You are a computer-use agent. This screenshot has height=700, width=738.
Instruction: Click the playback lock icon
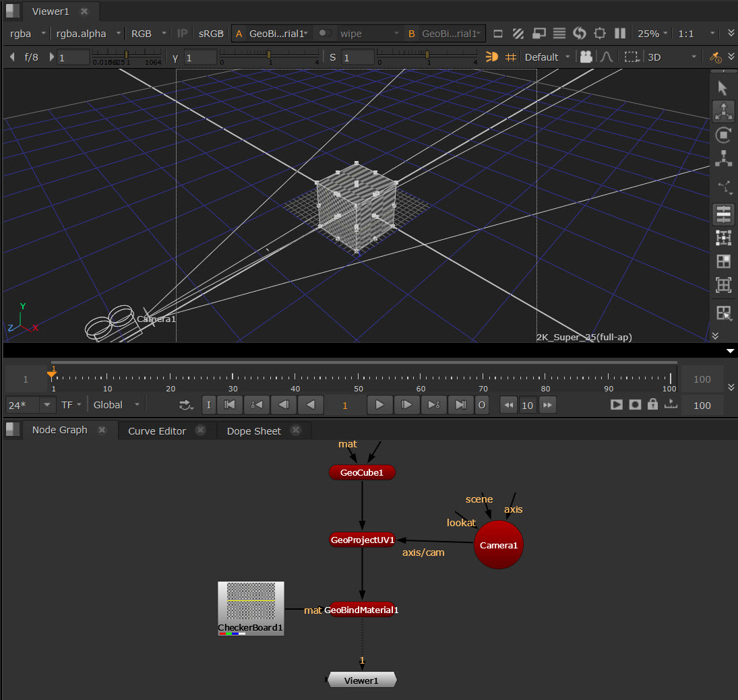pos(652,404)
